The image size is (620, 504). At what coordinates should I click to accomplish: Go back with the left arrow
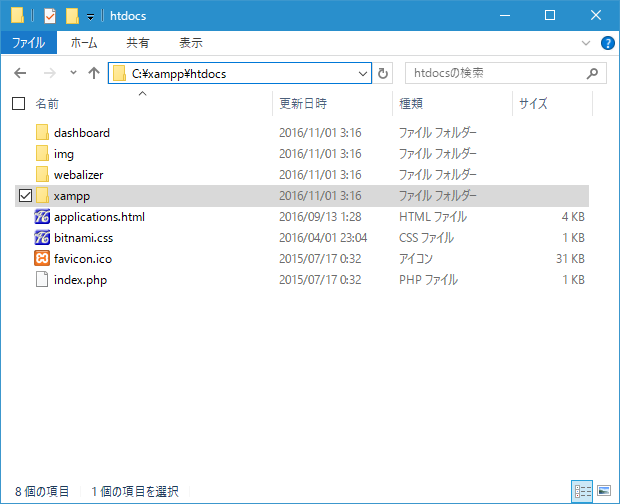point(20,73)
